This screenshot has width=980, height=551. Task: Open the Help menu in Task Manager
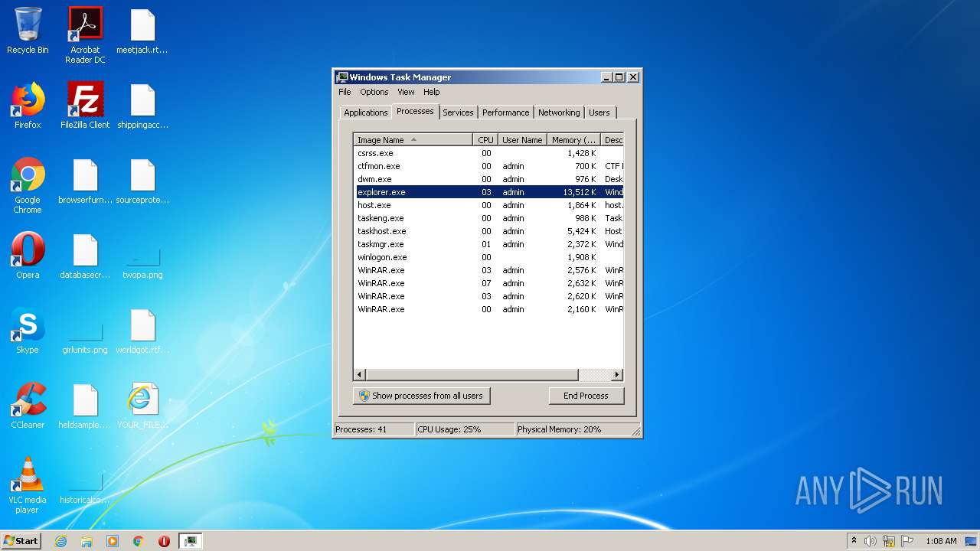[432, 92]
